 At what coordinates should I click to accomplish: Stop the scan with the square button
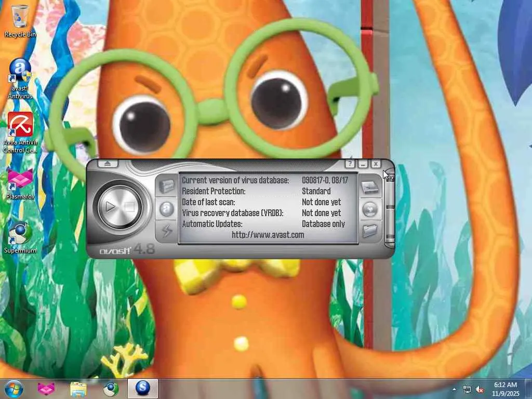pyautogui.click(x=129, y=207)
